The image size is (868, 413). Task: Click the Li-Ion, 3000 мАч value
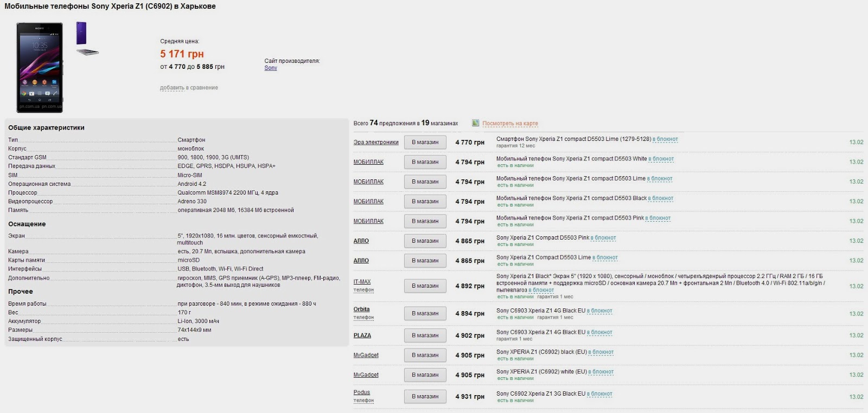[199, 321]
